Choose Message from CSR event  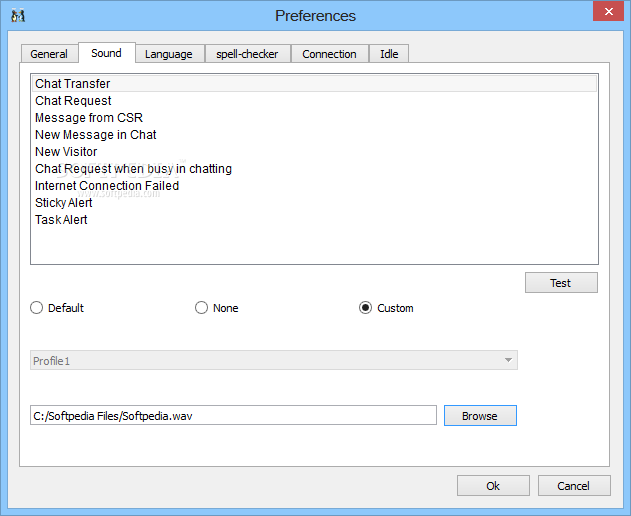point(314,118)
